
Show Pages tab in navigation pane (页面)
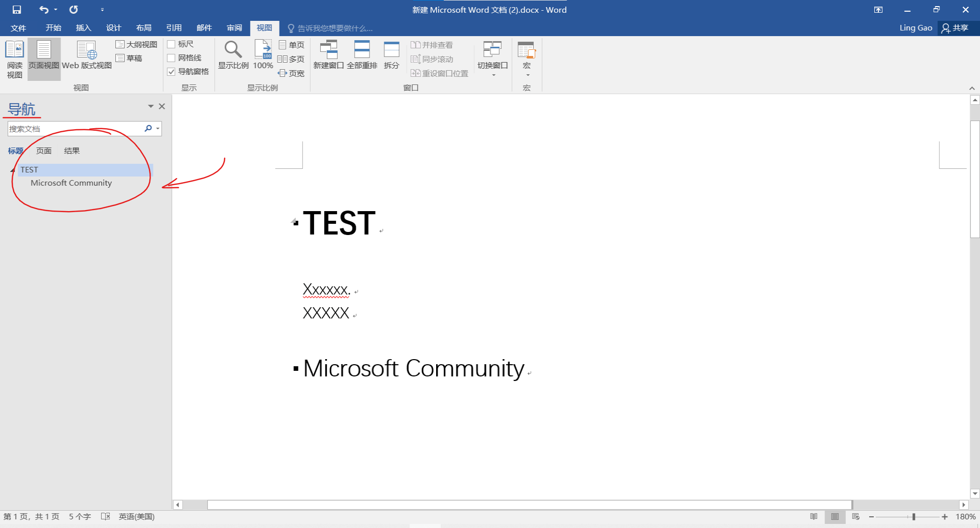(x=44, y=151)
